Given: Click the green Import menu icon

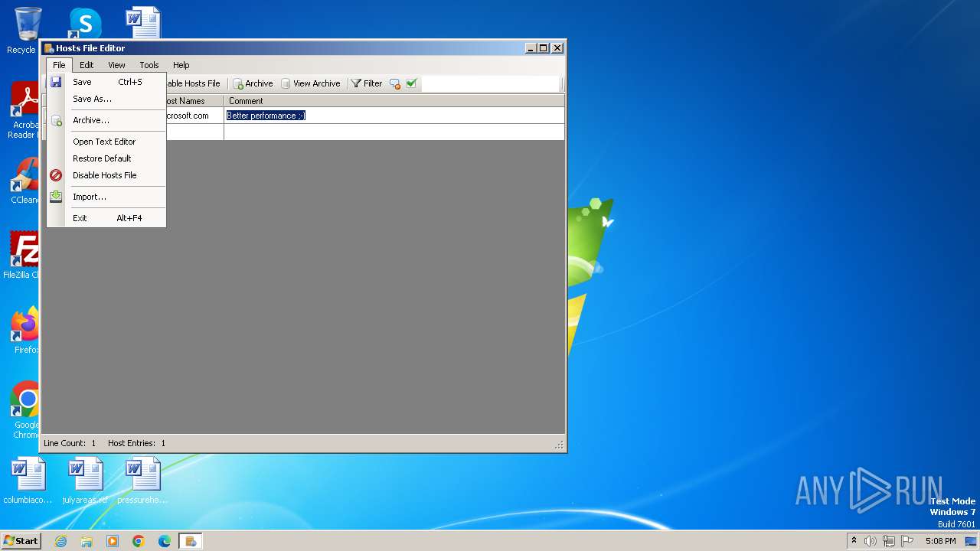Looking at the screenshot, I should click(56, 197).
